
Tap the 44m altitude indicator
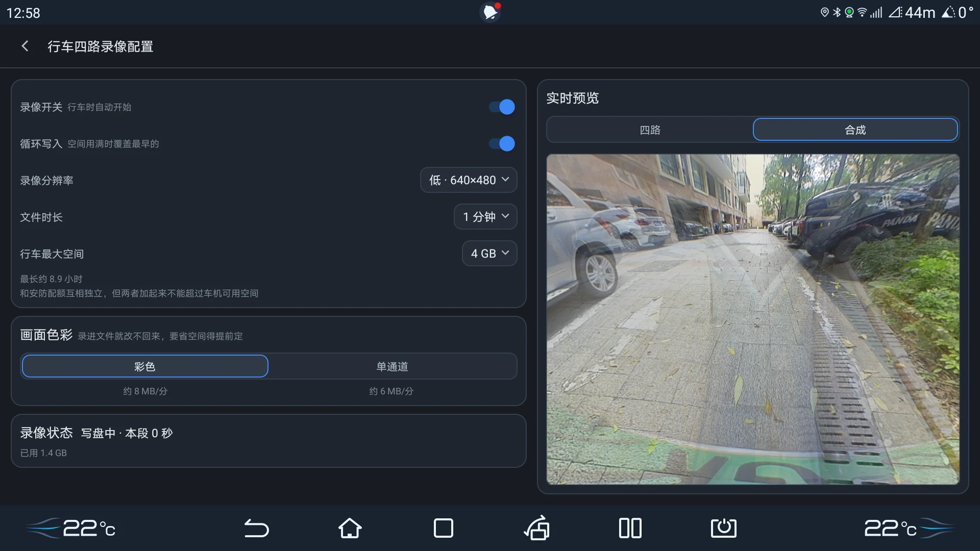pos(913,12)
